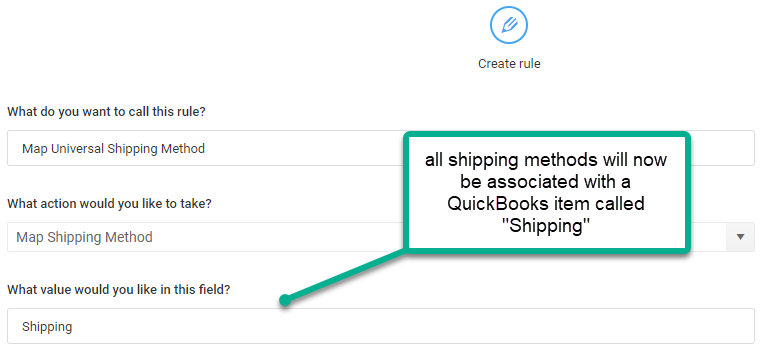
Task: Click the word QuickBooks in the callout
Action: coord(494,203)
